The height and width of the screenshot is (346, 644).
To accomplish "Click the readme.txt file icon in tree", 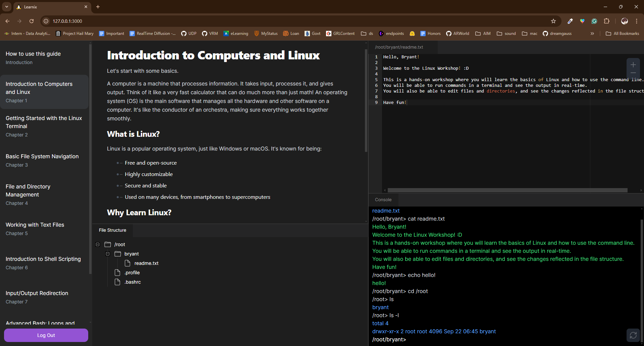I will (x=127, y=263).
